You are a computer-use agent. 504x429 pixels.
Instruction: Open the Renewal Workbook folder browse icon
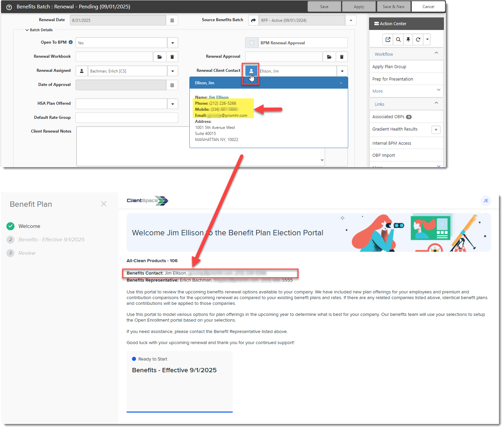tap(159, 57)
